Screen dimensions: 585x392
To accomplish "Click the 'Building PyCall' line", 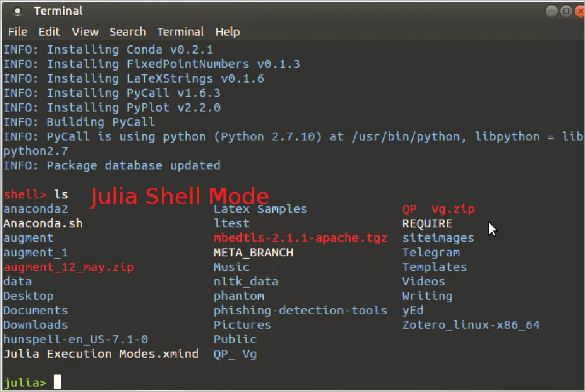I will pyautogui.click(x=101, y=122).
